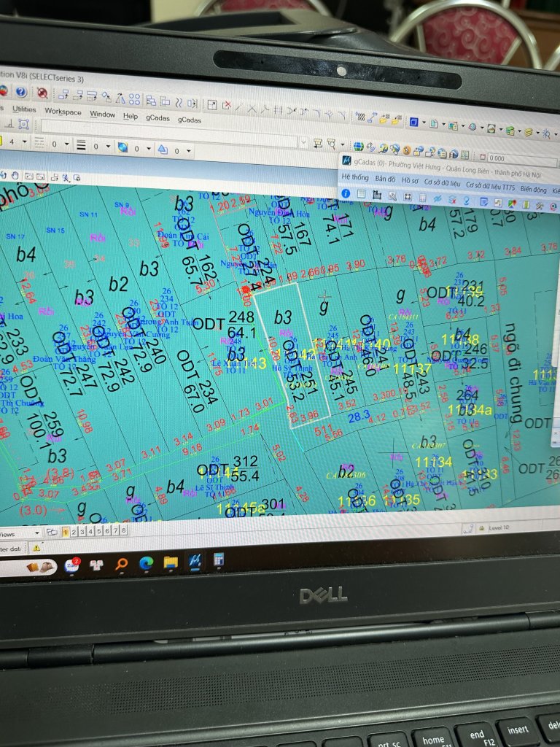The width and height of the screenshot is (560, 747).
Task: Toggle view 6 button
Action: tap(107, 530)
